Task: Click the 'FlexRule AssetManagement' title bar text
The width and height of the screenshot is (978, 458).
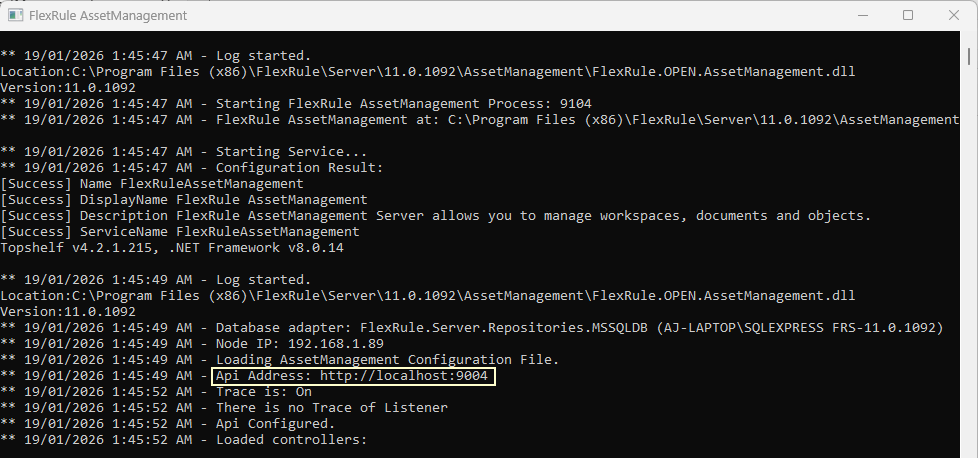Action: [x=108, y=16]
